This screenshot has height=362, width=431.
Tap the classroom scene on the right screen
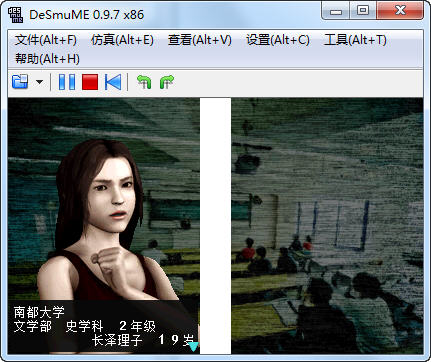[x=327, y=226]
